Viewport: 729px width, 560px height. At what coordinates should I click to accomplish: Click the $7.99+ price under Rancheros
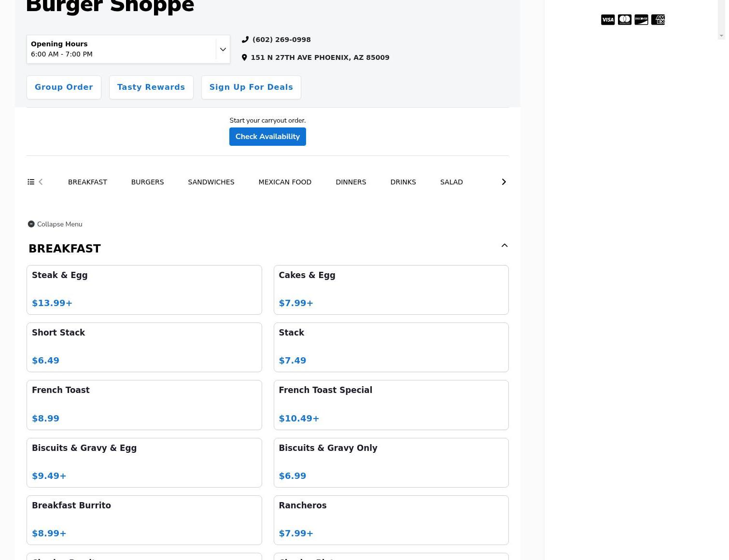tap(296, 533)
